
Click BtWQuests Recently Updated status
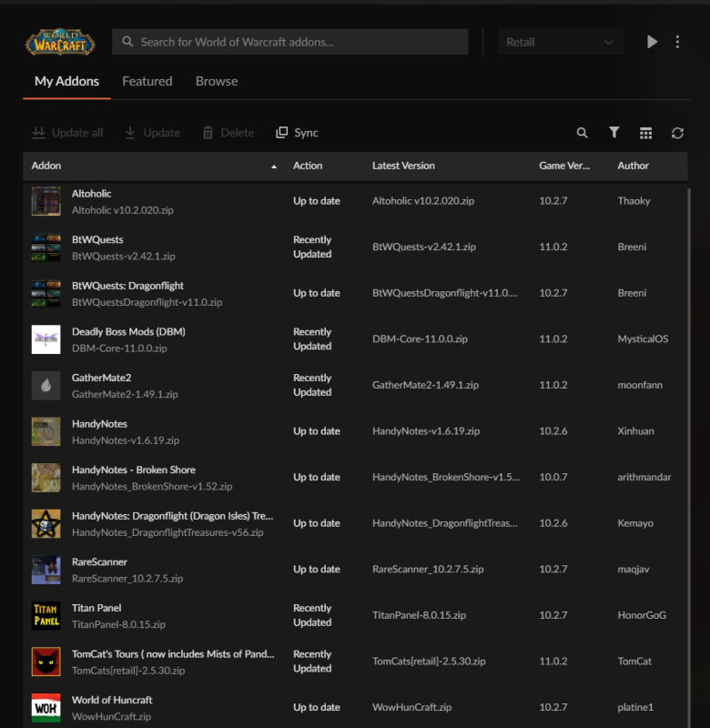tap(312, 247)
